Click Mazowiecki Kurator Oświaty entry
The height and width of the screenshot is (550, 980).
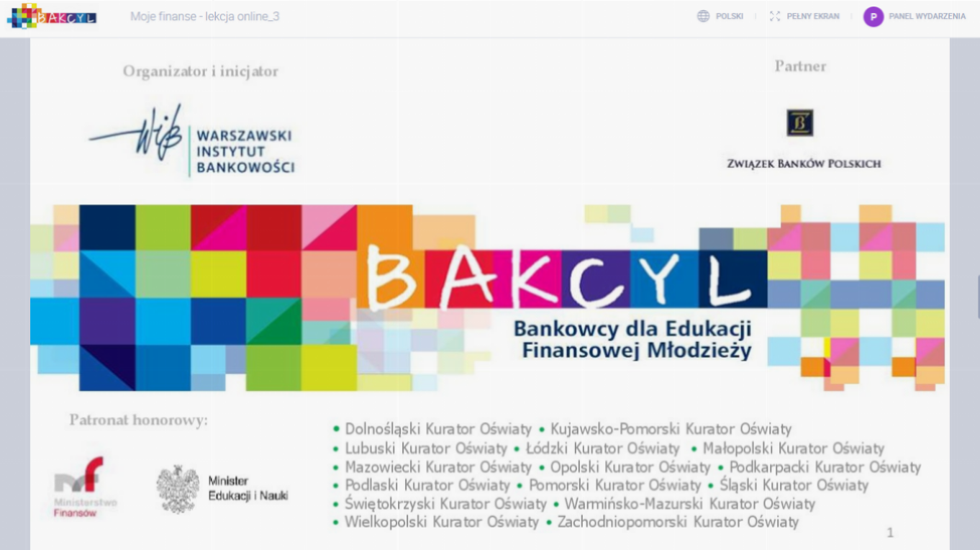438,467
